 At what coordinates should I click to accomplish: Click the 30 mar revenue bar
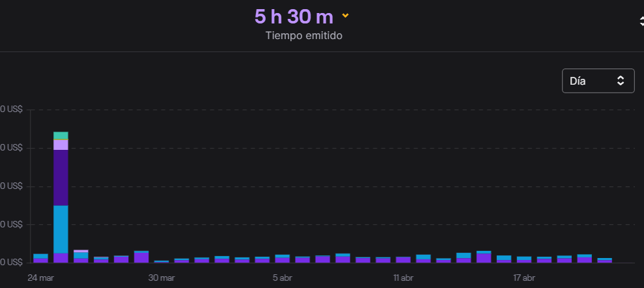(161, 262)
